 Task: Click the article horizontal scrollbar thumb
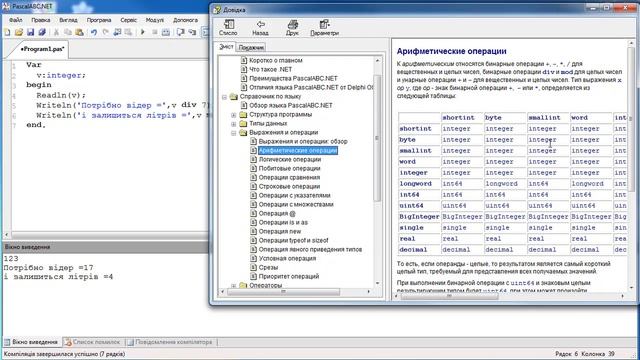pos(449,297)
